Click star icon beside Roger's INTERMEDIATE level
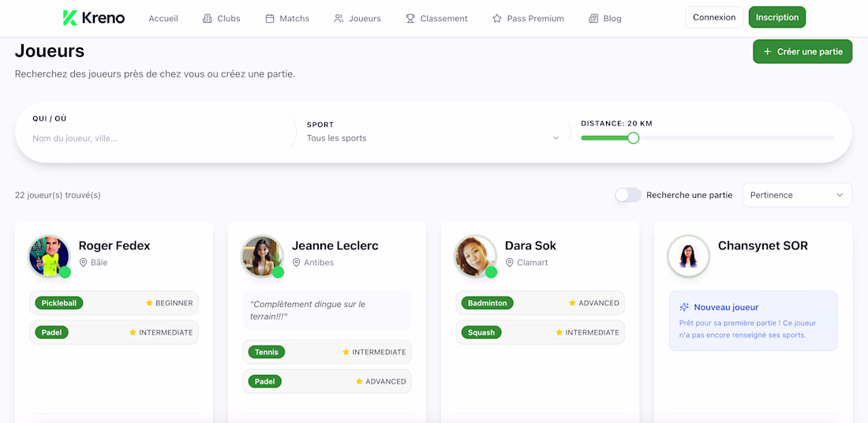 pos(133,332)
